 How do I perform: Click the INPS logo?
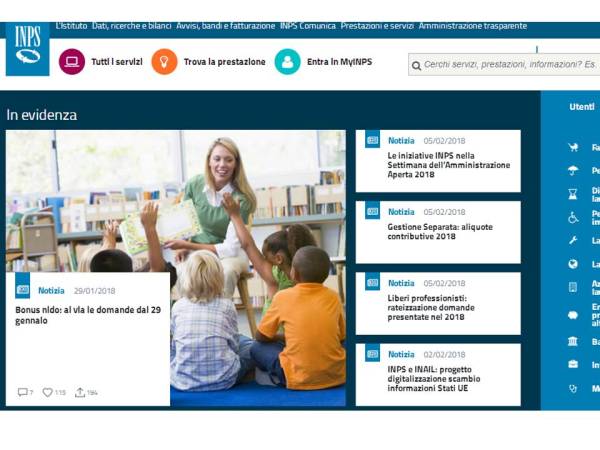click(x=27, y=48)
